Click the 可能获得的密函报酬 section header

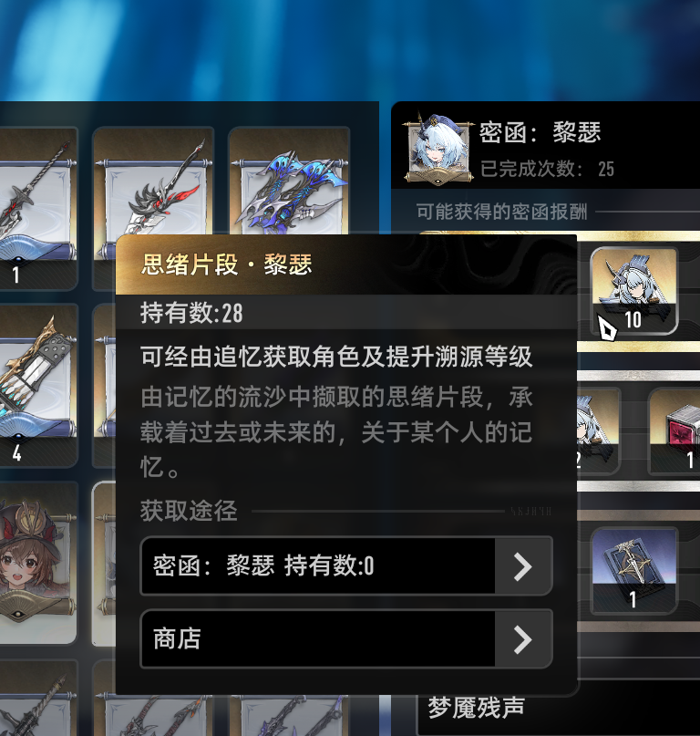pyautogui.click(x=501, y=212)
